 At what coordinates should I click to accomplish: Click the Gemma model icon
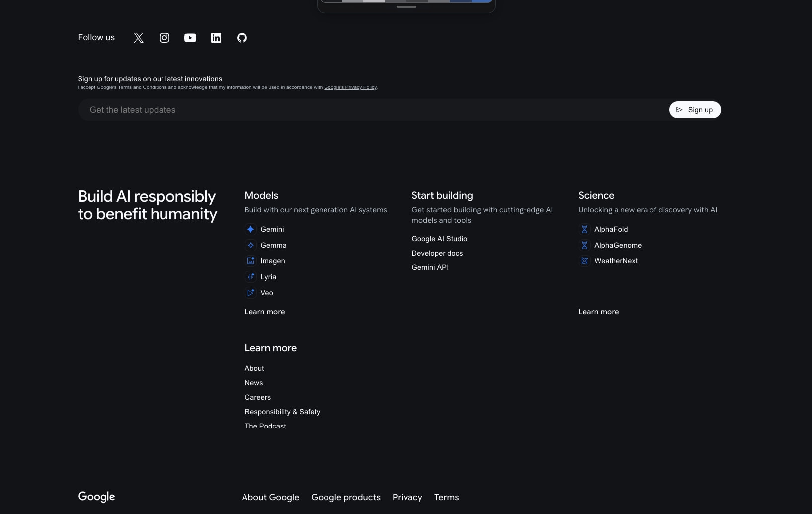(x=251, y=245)
